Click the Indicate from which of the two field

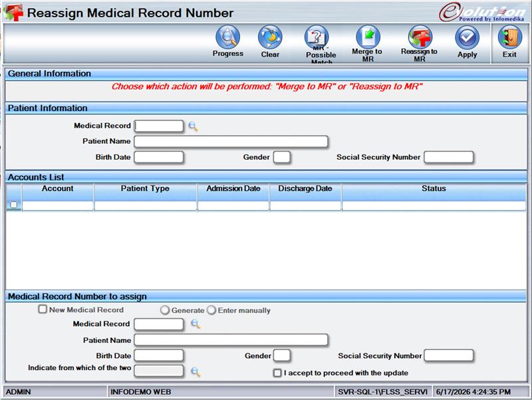159,371
